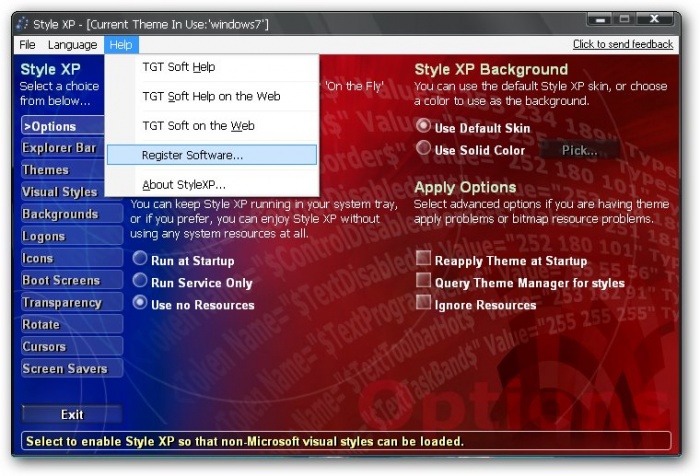This screenshot has width=700, height=476.
Task: Open the Cursors section
Action: [72, 347]
